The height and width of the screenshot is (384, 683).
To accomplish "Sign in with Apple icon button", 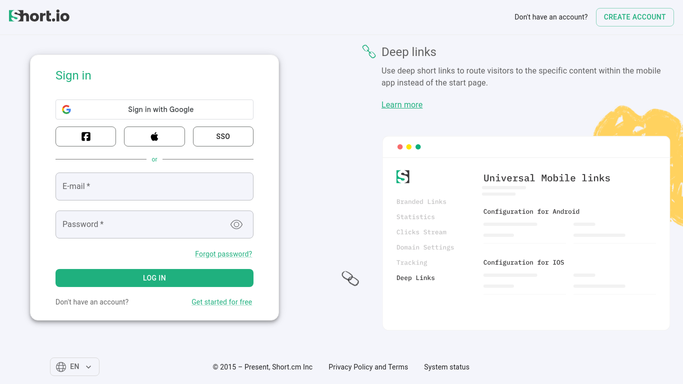I will pyautogui.click(x=154, y=136).
